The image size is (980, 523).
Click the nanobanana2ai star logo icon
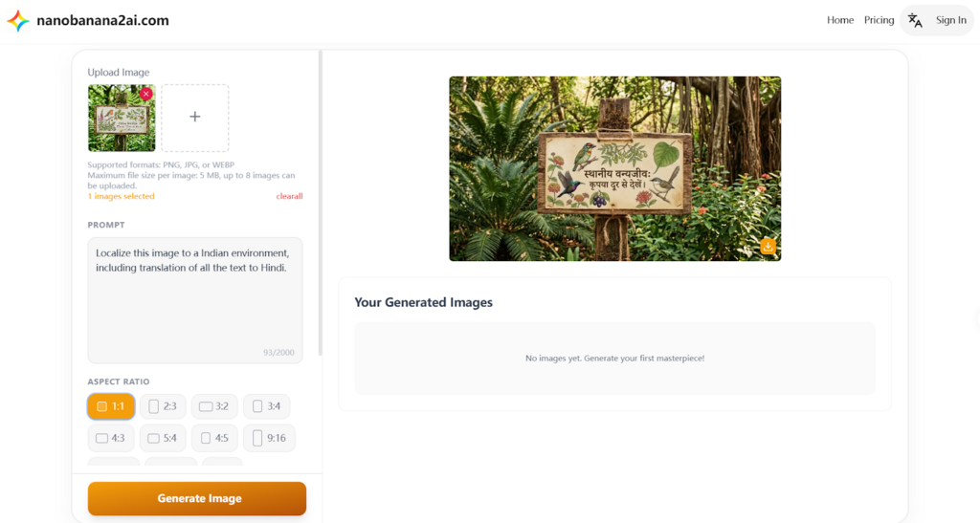(x=18, y=21)
